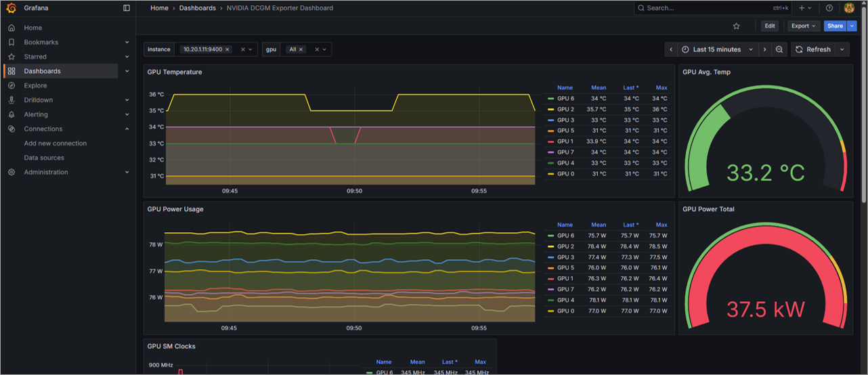The width and height of the screenshot is (868, 375).
Task: Zoom out the time range
Action: pos(779,49)
